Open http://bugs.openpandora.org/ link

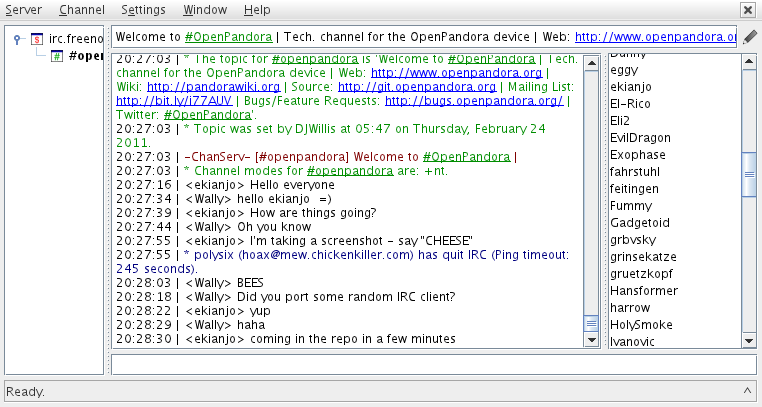pyautogui.click(x=474, y=101)
